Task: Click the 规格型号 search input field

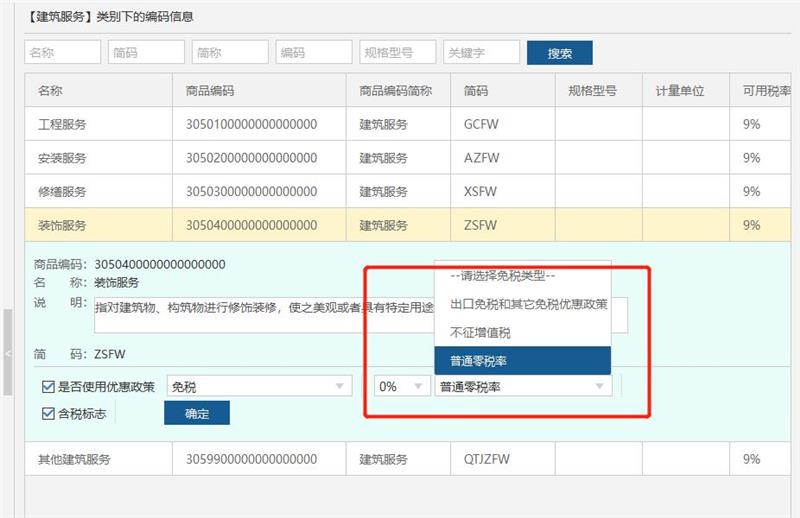Action: point(397,53)
